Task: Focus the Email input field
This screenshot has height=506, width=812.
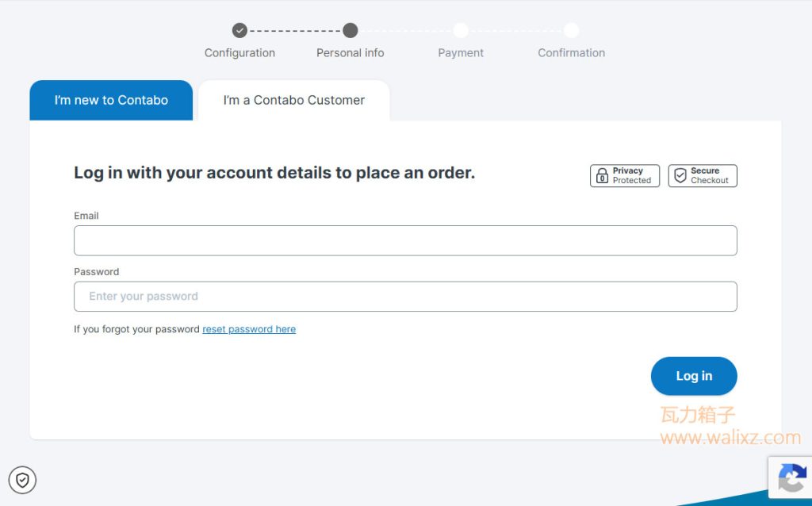Action: pyautogui.click(x=405, y=240)
